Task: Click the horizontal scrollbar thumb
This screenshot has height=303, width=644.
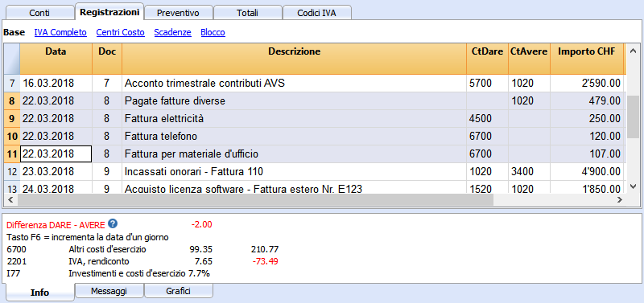Action: tap(254, 199)
